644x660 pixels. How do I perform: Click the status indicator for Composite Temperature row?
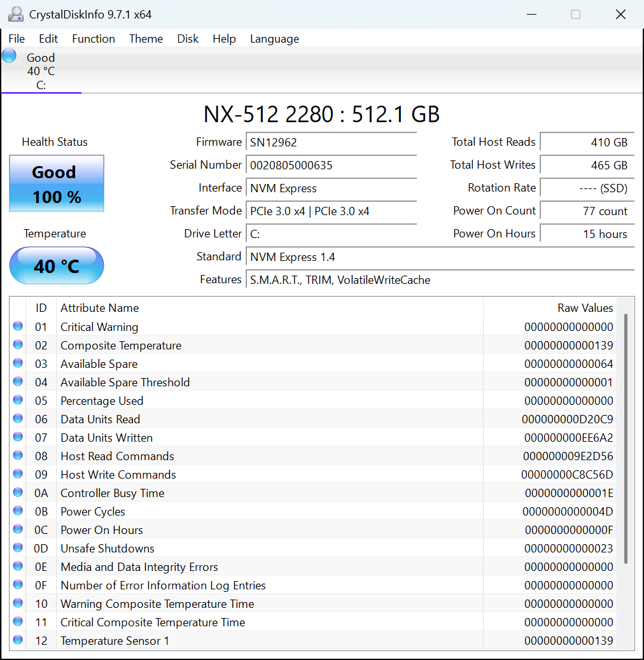pyautogui.click(x=17, y=344)
